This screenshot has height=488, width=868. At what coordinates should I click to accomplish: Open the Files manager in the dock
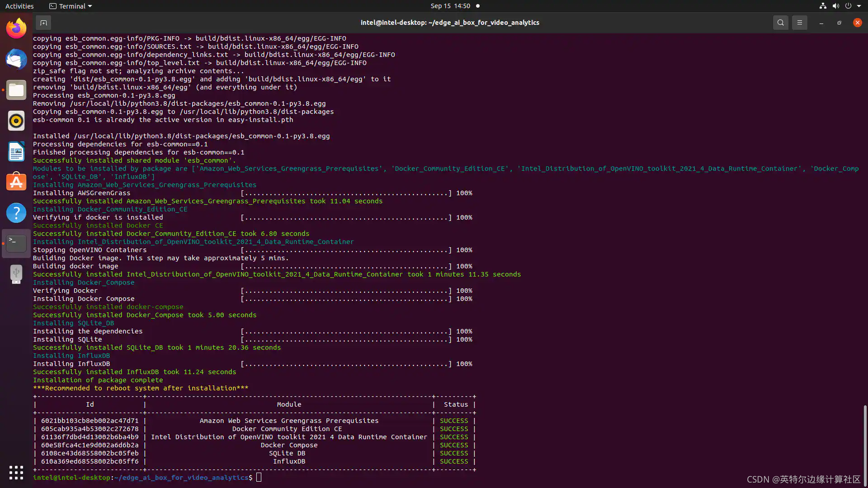[x=16, y=90]
